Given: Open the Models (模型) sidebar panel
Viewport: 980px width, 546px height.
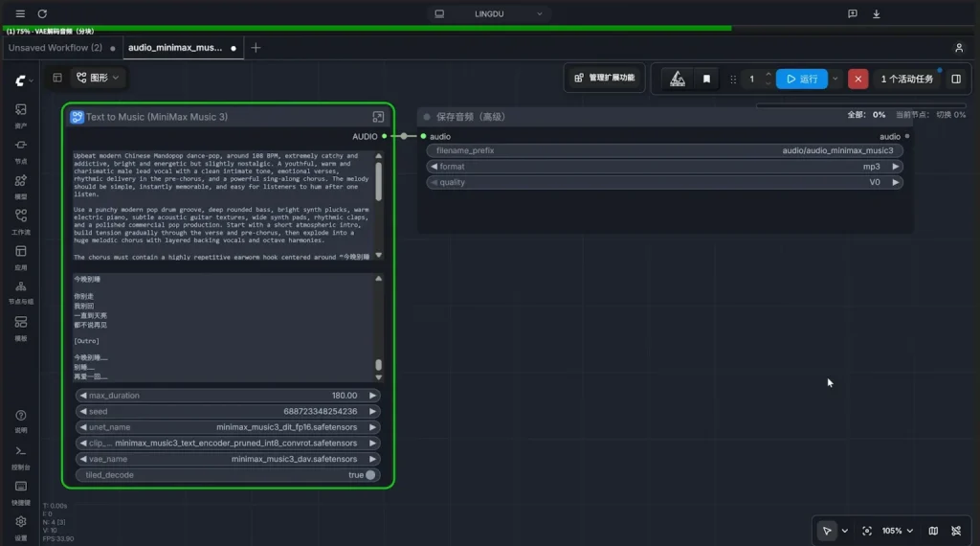Looking at the screenshot, I should (x=21, y=187).
